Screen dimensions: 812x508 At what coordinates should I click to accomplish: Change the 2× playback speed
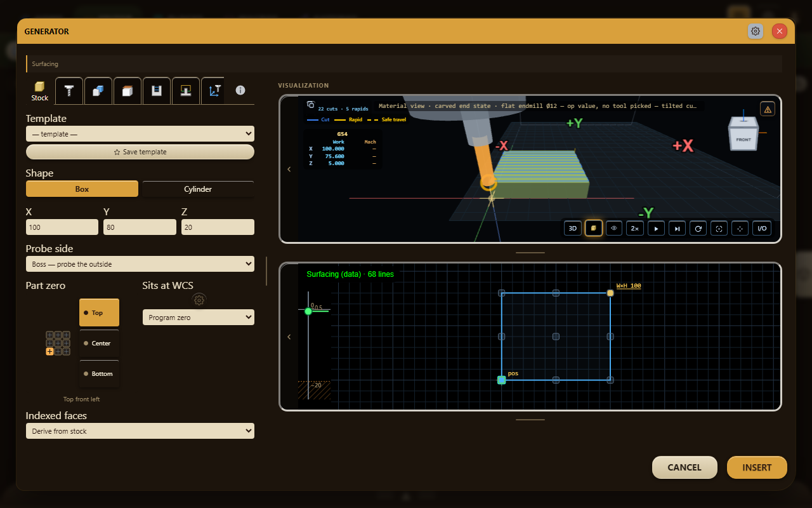pyautogui.click(x=635, y=228)
